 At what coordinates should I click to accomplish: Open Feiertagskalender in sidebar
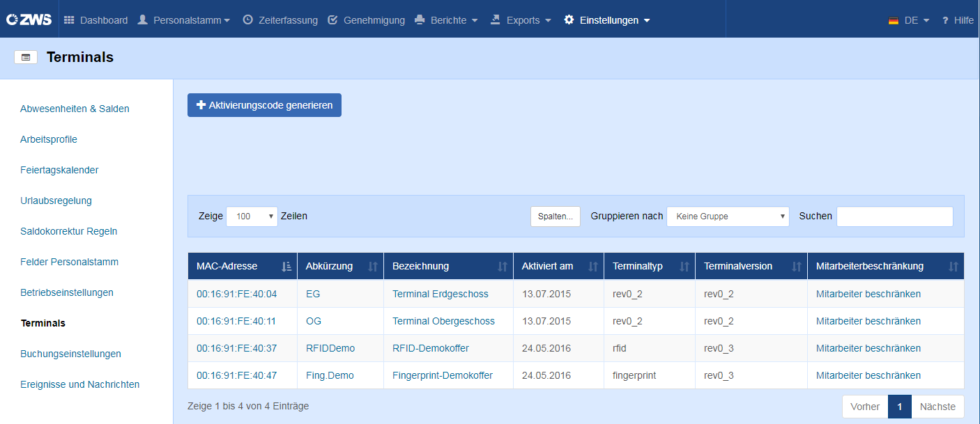click(59, 170)
